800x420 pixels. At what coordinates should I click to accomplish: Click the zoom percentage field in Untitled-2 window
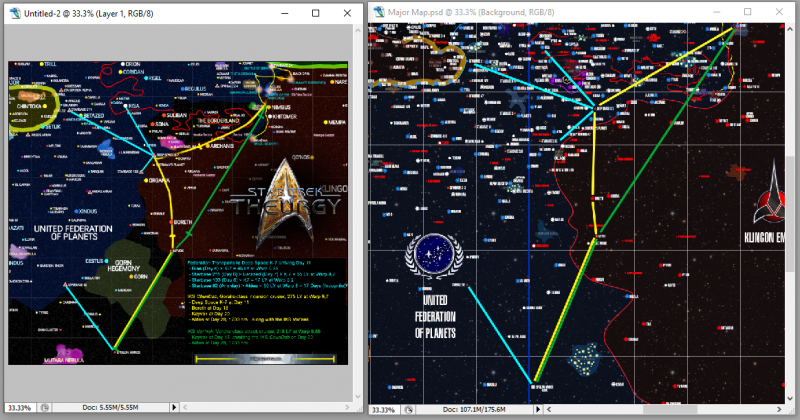coord(21,408)
